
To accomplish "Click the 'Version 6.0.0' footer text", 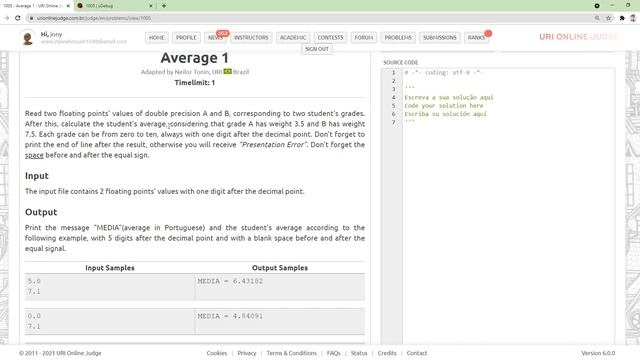I will click(x=598, y=353).
